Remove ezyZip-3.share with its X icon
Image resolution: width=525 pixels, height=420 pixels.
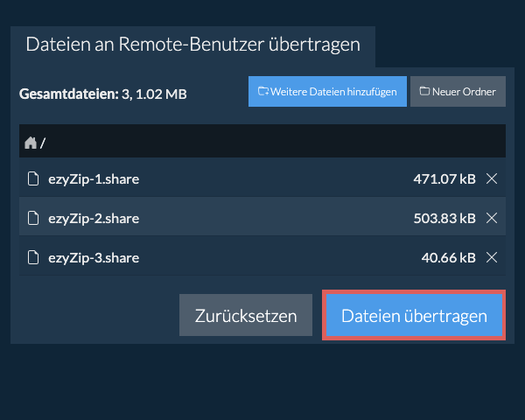pyautogui.click(x=492, y=257)
